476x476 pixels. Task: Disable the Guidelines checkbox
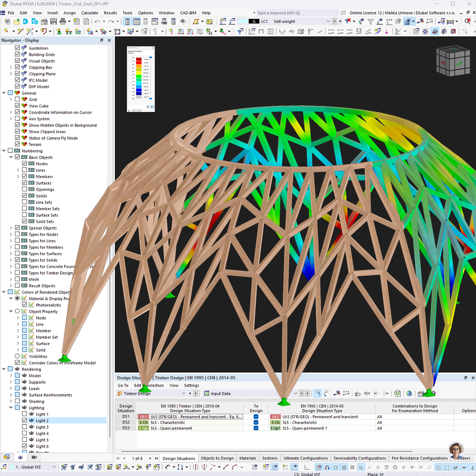17,48
